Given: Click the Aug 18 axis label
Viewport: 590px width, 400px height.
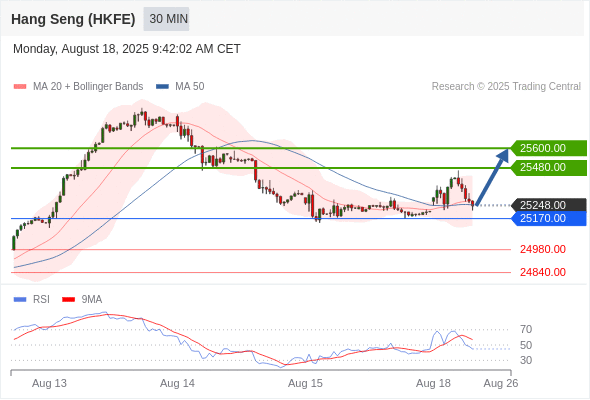Looking at the screenshot, I should click(433, 383).
